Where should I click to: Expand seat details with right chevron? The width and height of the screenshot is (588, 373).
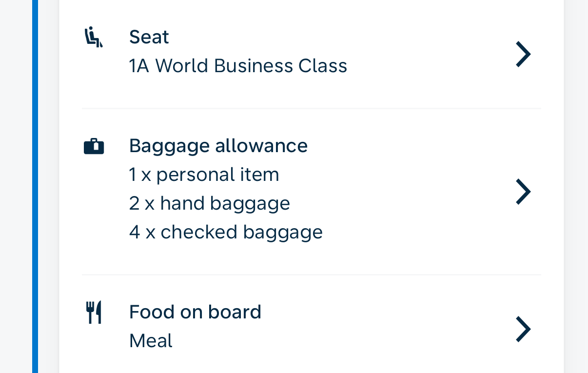point(523,54)
